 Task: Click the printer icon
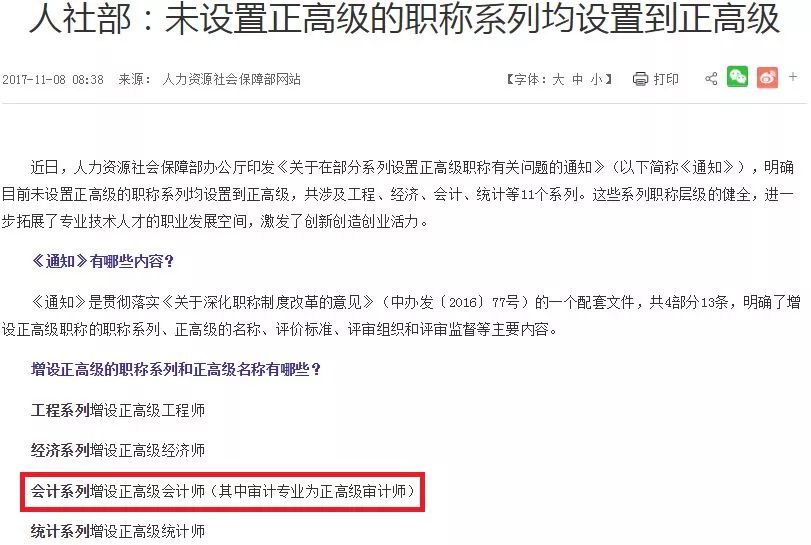(640, 79)
